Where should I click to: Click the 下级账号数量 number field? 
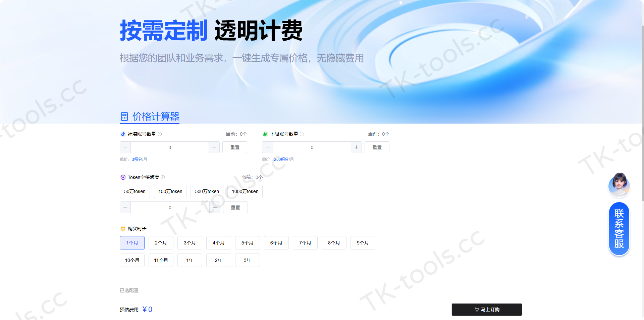(x=312, y=147)
